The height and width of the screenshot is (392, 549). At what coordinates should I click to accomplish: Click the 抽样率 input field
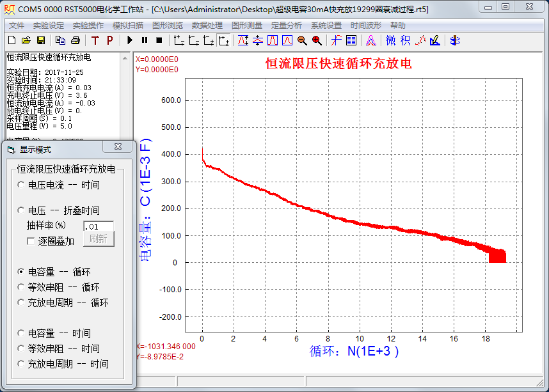[99, 226]
